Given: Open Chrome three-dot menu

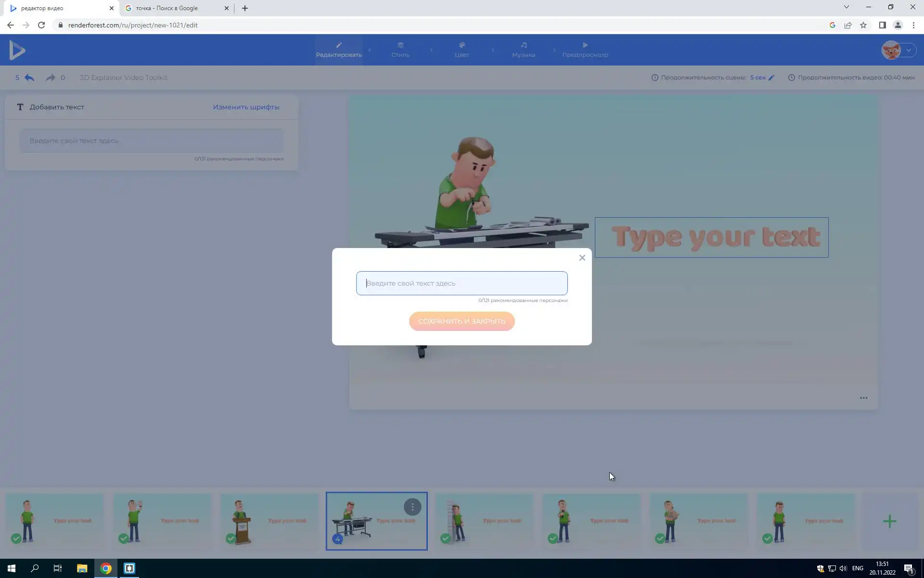Looking at the screenshot, I should click(x=913, y=25).
